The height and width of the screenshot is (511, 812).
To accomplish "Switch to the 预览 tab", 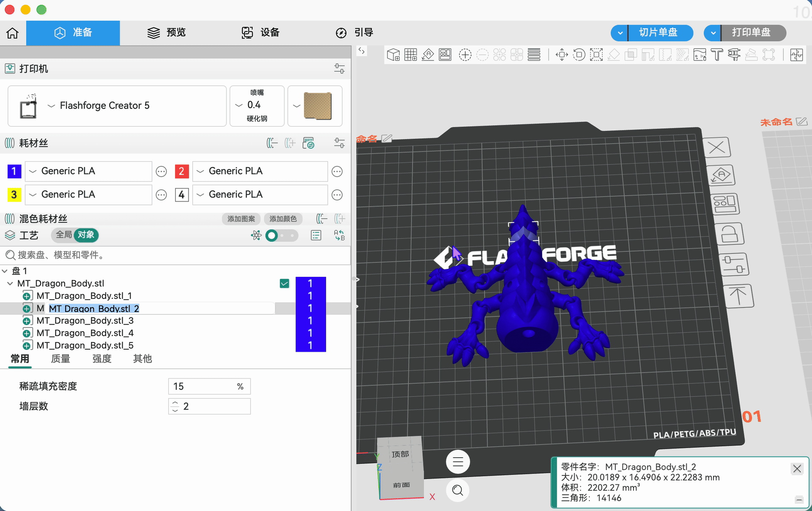I will pos(167,33).
